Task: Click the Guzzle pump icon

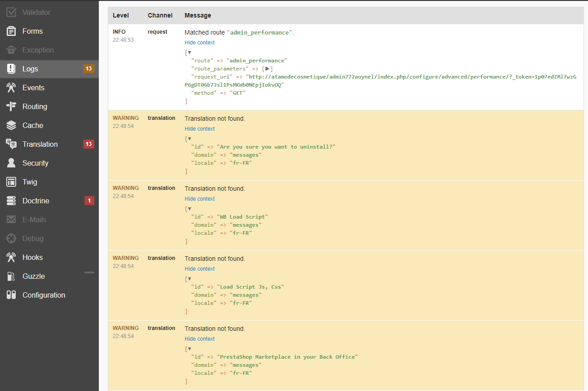Action: pyautogui.click(x=11, y=277)
